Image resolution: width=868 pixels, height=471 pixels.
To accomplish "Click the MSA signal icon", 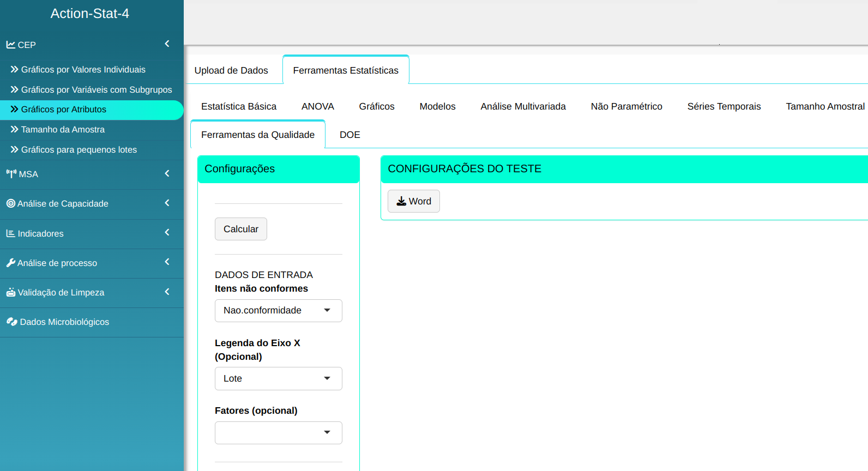I will [11, 174].
